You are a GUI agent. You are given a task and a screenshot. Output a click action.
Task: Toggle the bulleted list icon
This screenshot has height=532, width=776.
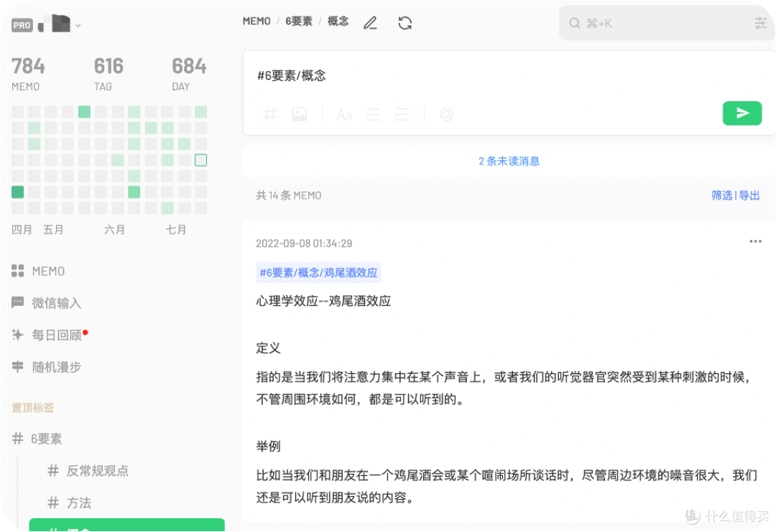point(373,115)
